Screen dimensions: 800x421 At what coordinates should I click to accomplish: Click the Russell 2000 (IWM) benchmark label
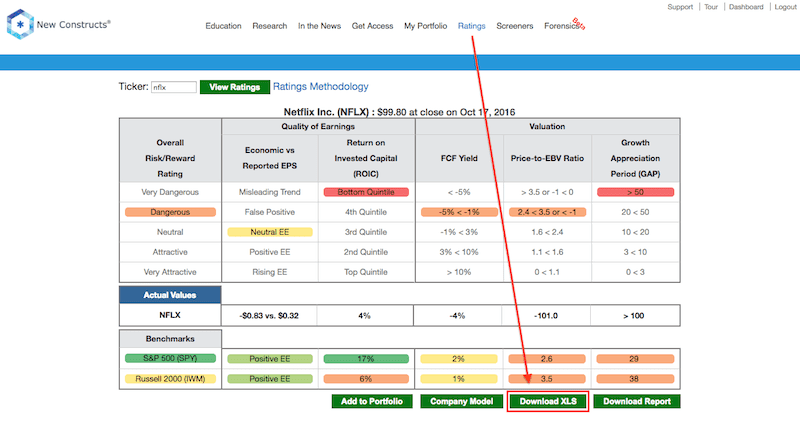170,379
